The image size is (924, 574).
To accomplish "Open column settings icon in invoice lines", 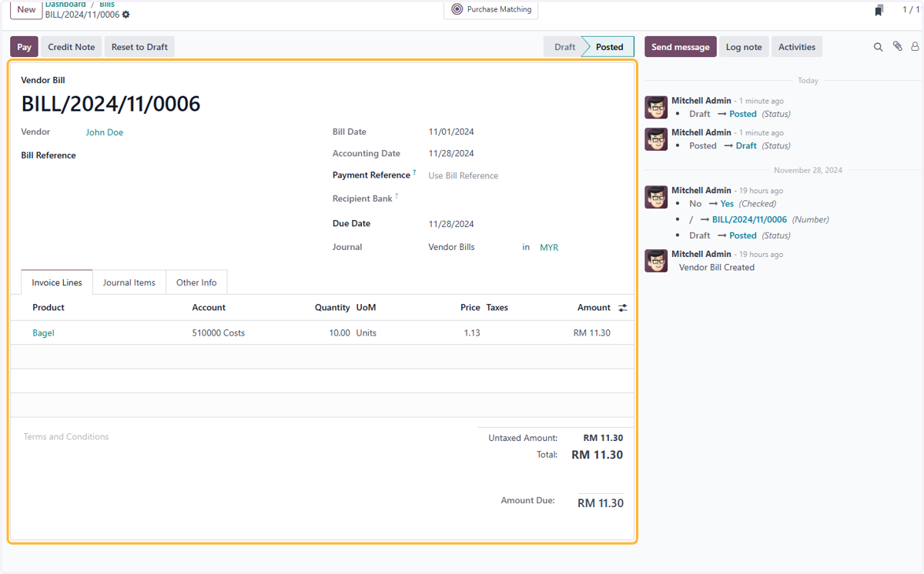I will pos(623,308).
